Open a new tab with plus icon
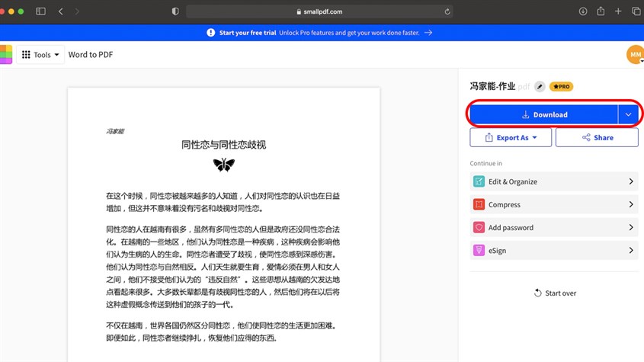644x362 pixels. [618, 11]
